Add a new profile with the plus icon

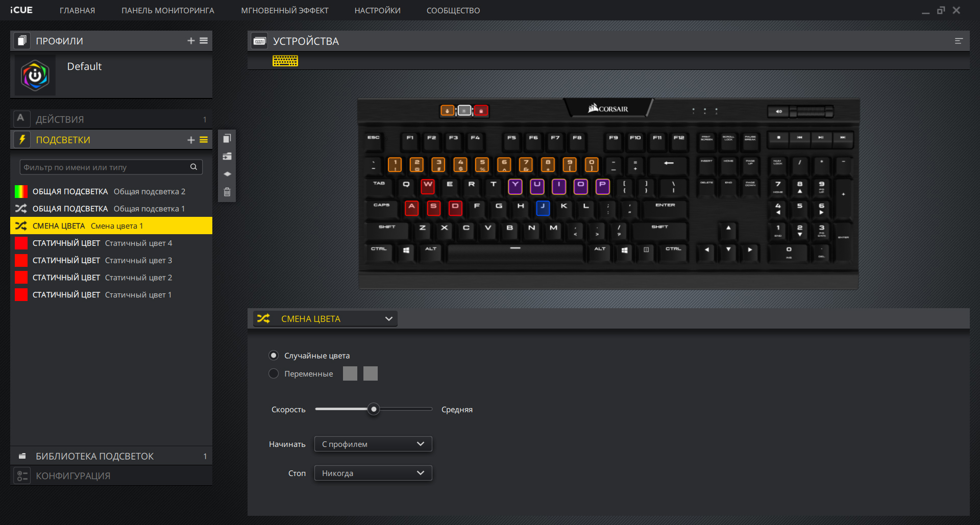191,41
